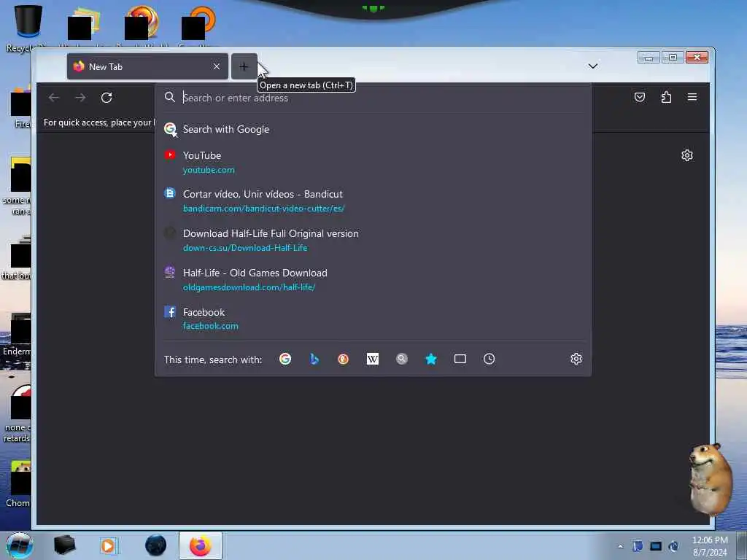Open new tab page personalize gear
The image size is (747, 560).
[687, 155]
